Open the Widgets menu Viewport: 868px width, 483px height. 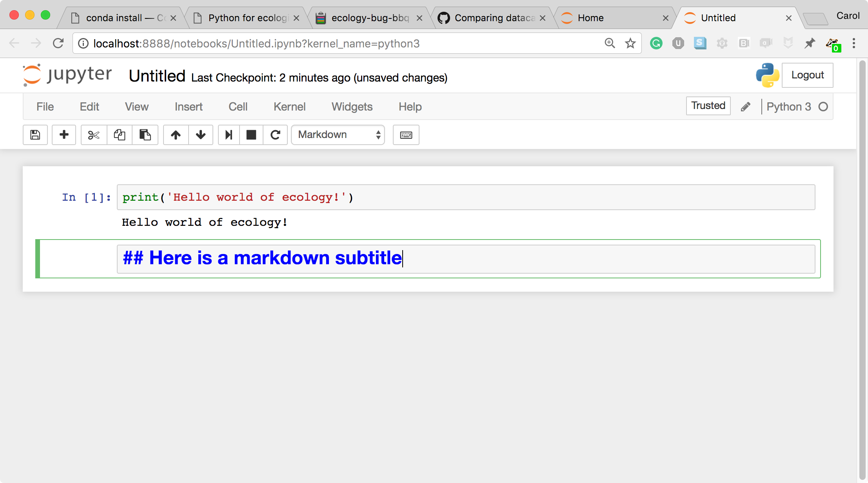pos(352,107)
